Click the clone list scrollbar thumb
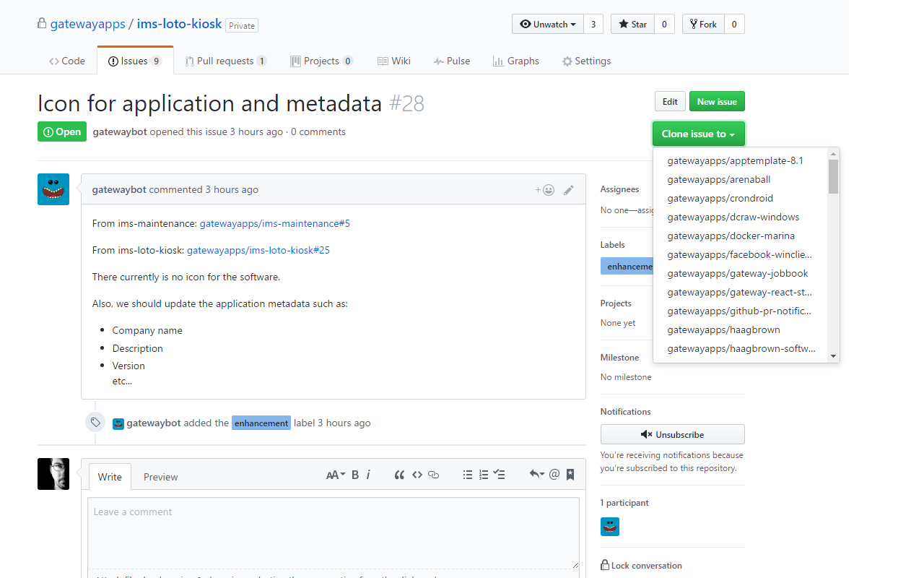The width and height of the screenshot is (924, 578). coord(833,177)
